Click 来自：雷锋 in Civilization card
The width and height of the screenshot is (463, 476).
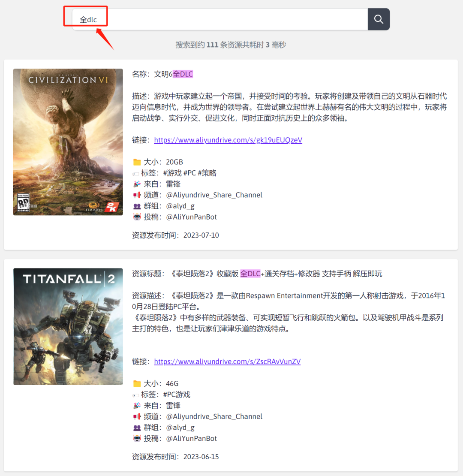(162, 184)
